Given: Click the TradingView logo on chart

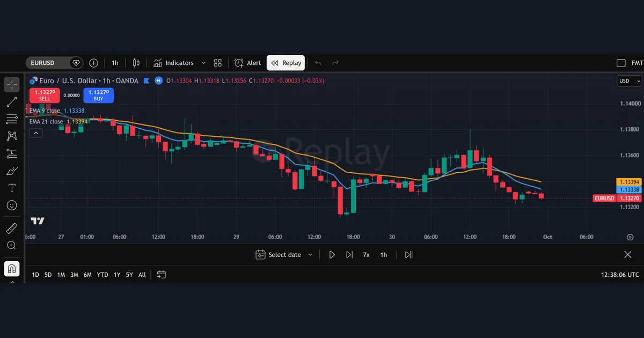Looking at the screenshot, I should coord(38,221).
